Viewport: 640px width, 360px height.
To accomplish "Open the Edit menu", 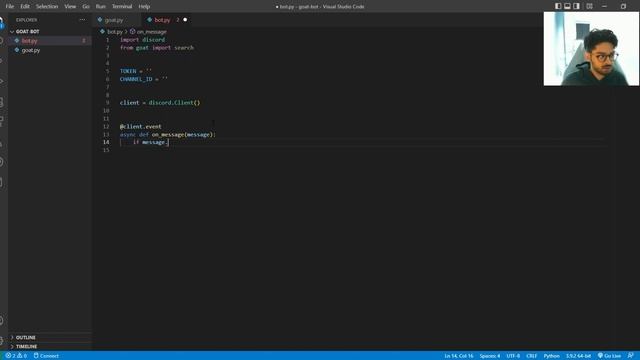I will (x=25, y=7).
